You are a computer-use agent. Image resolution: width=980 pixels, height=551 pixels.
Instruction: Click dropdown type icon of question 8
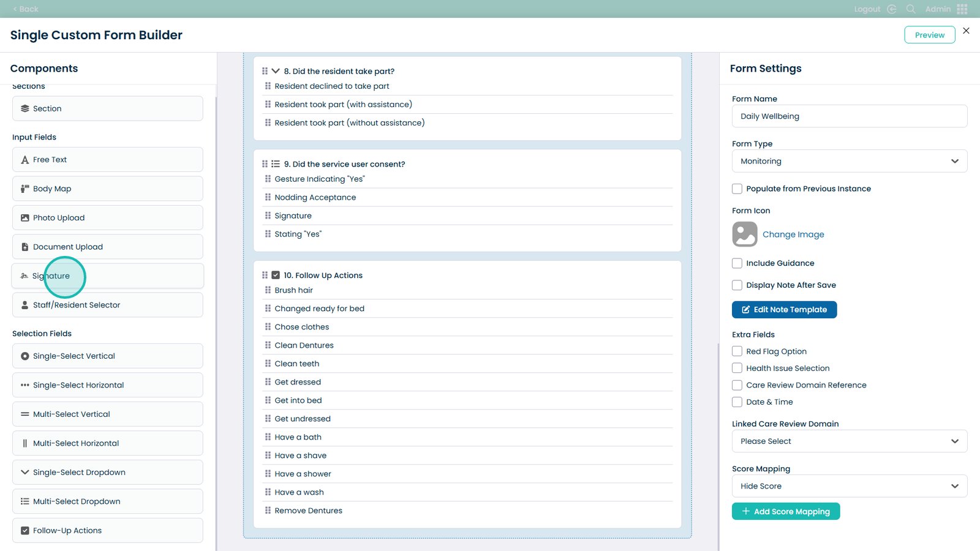(276, 71)
